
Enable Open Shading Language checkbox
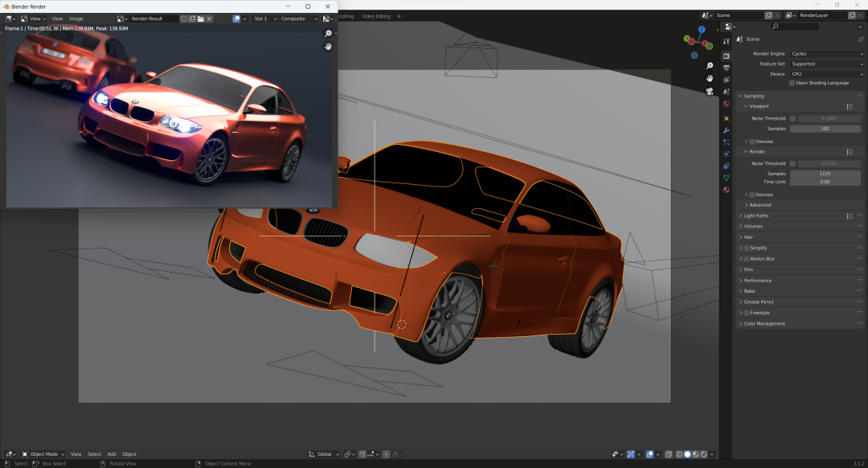[792, 83]
